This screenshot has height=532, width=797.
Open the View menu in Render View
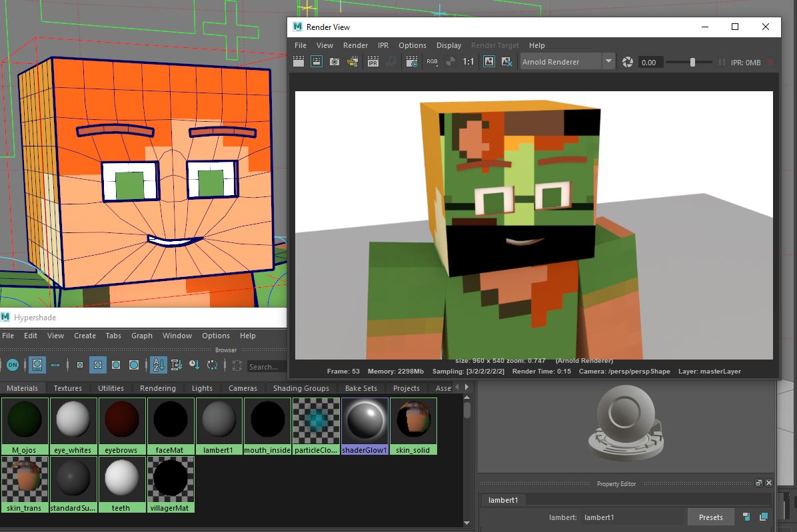[325, 45]
